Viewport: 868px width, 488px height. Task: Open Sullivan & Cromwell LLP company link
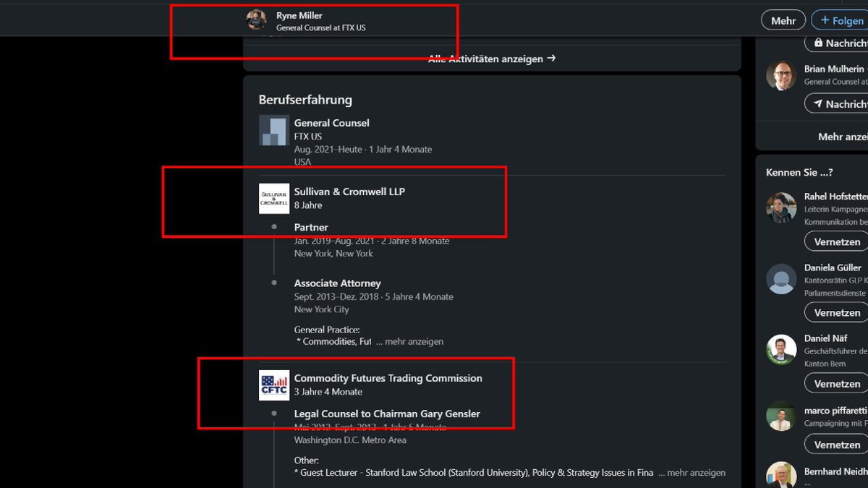click(x=349, y=192)
